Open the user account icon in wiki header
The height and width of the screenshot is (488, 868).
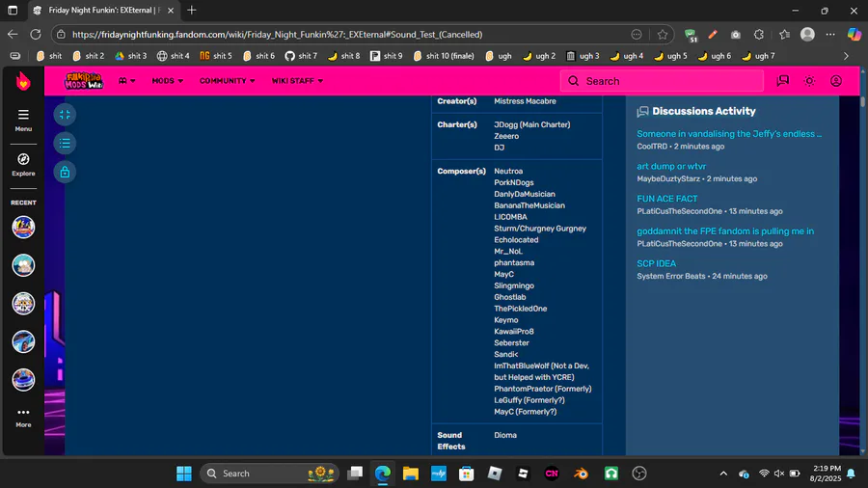[x=836, y=81]
